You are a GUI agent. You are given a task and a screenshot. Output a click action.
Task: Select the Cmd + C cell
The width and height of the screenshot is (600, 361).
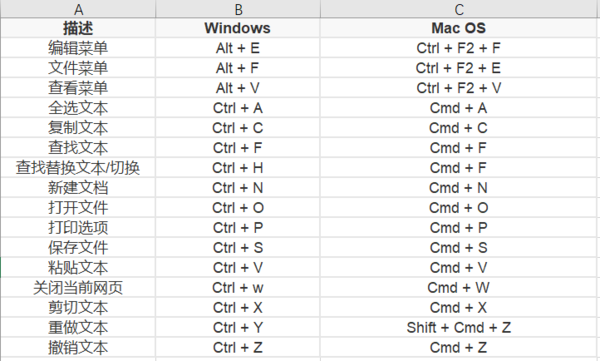tap(458, 128)
